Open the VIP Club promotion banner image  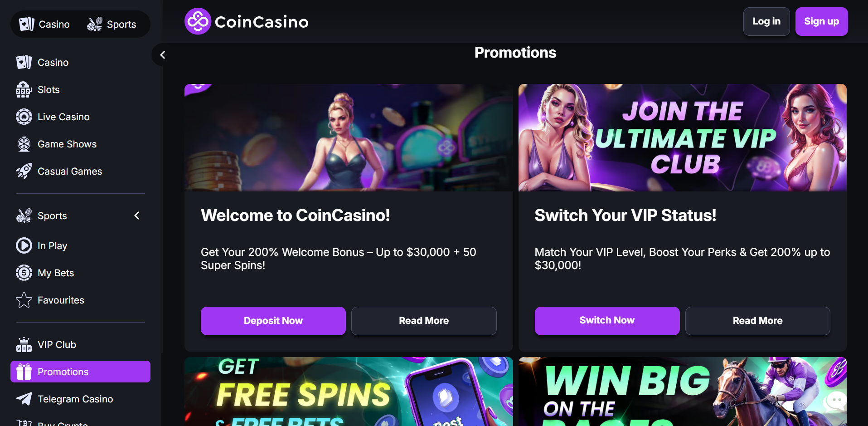682,137
